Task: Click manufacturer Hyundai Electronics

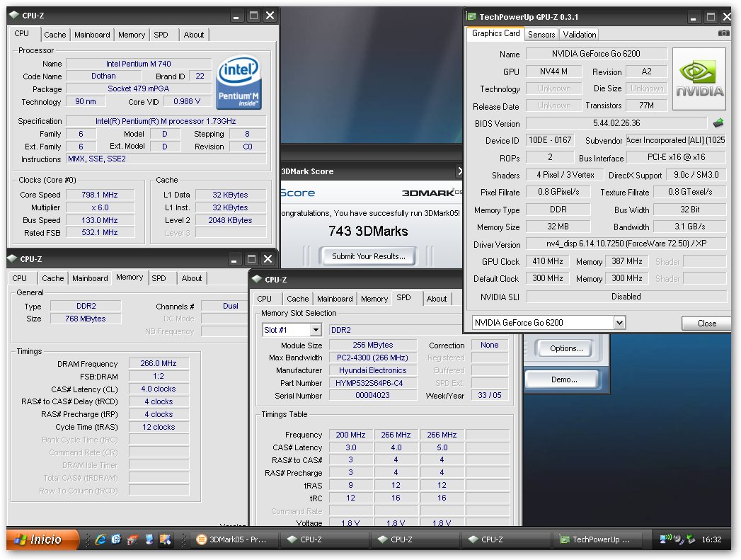Action: click(x=372, y=370)
